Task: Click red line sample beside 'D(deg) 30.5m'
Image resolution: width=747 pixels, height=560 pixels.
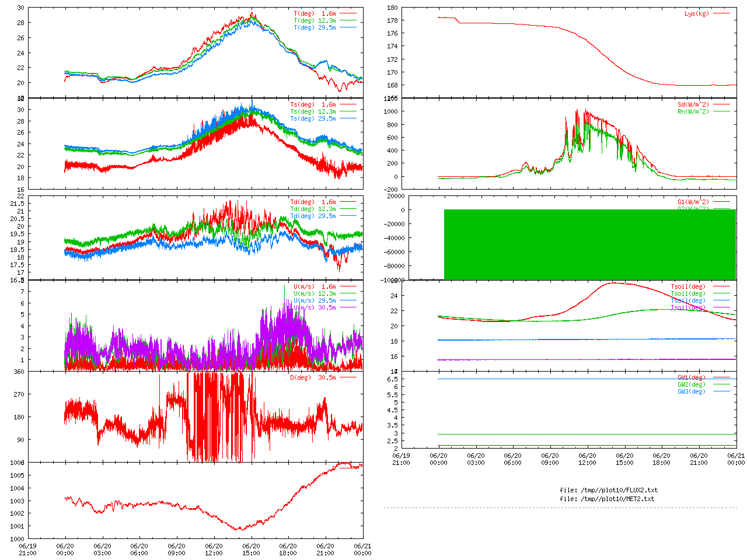Action: (x=348, y=377)
